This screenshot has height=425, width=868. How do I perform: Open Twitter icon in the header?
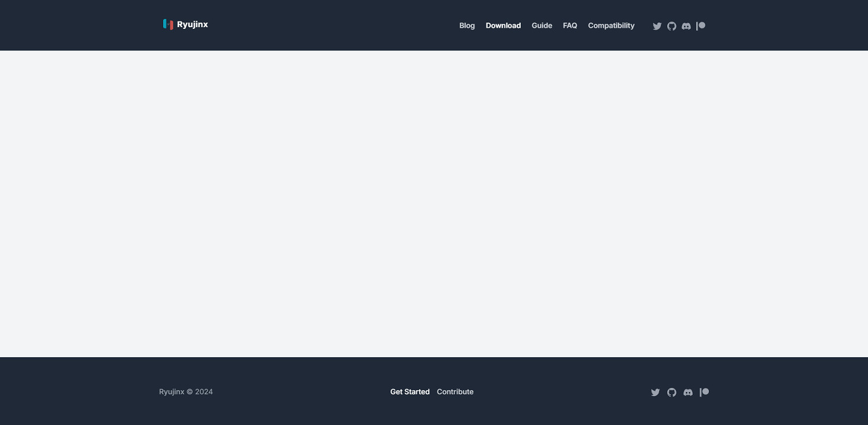657,26
